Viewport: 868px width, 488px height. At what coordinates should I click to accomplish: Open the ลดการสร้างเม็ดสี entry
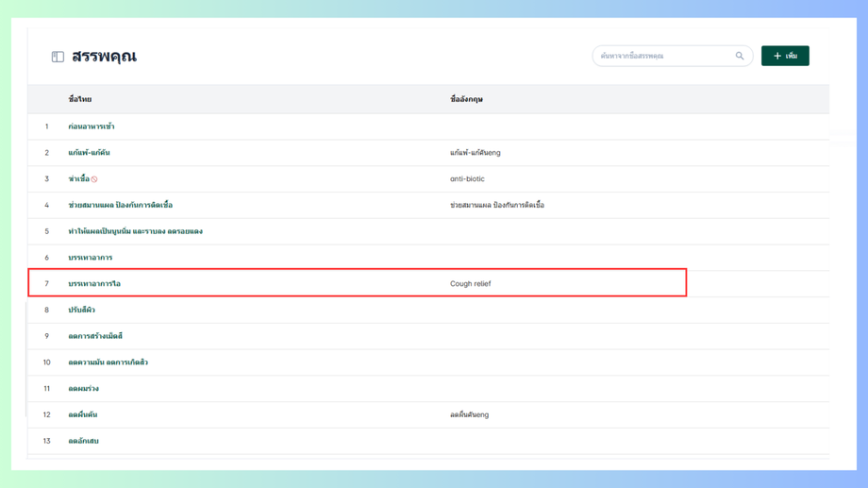(x=95, y=336)
